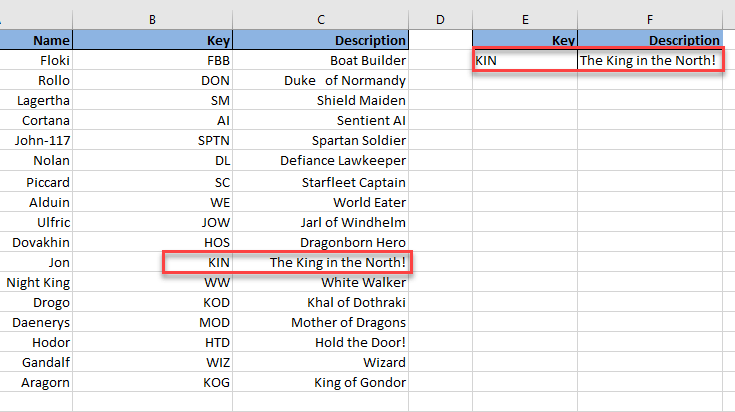Select the Night King name cell
The image size is (735, 412).
click(37, 282)
